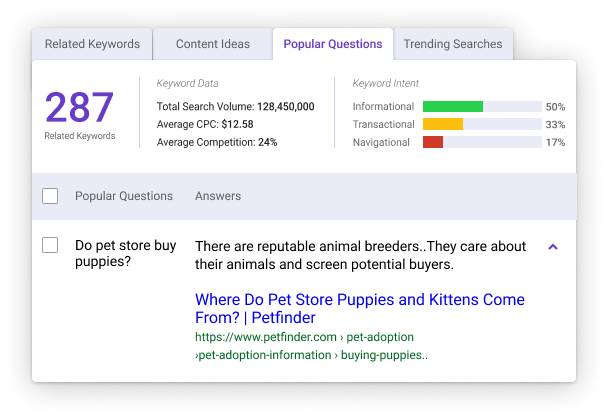609x418 pixels.
Task: Switch to the Related Keywords tab
Action: [92, 44]
